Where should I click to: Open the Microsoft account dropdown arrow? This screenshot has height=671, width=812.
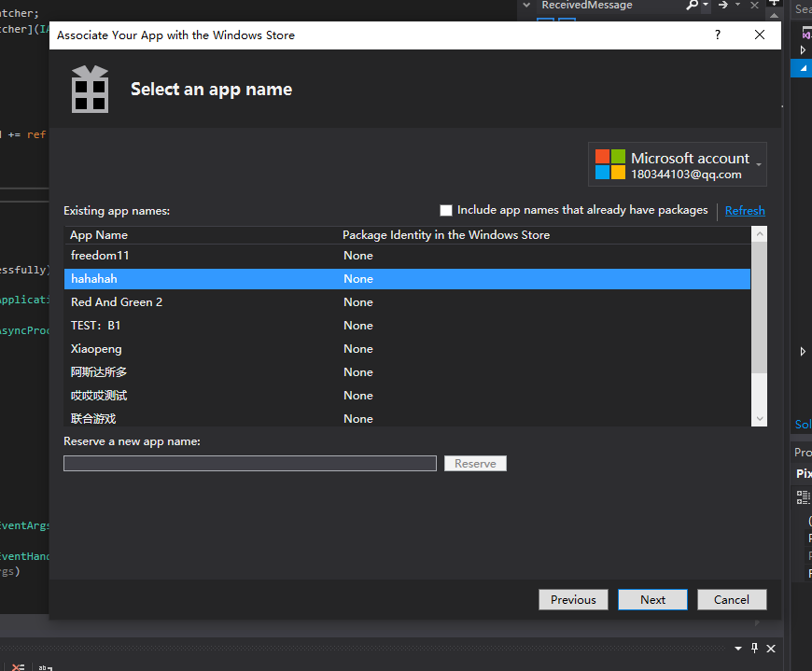[759, 165]
